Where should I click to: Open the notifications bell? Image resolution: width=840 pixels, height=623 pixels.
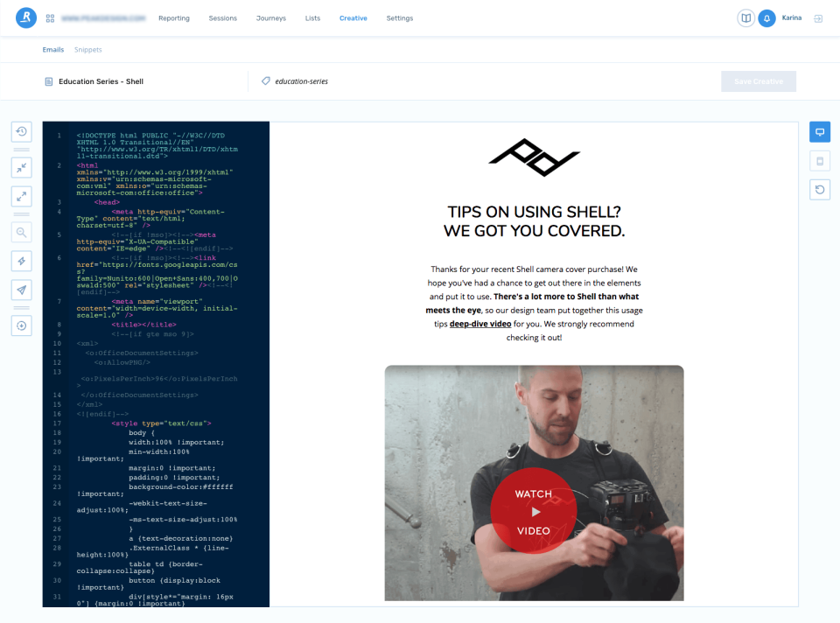(x=766, y=18)
